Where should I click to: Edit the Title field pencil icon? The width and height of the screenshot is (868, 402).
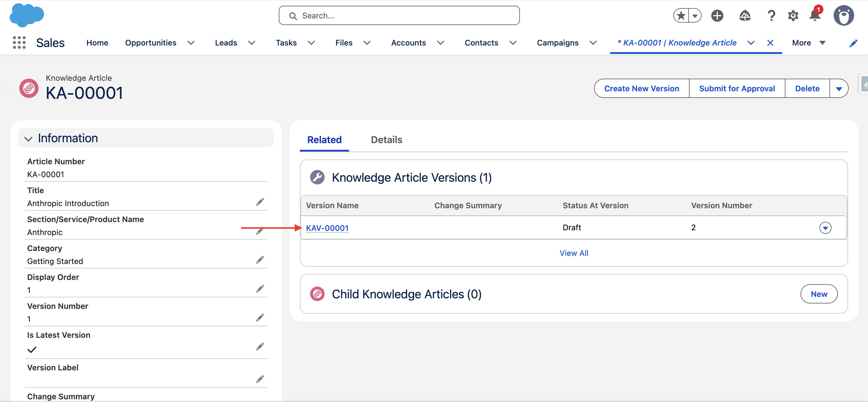[x=260, y=202]
